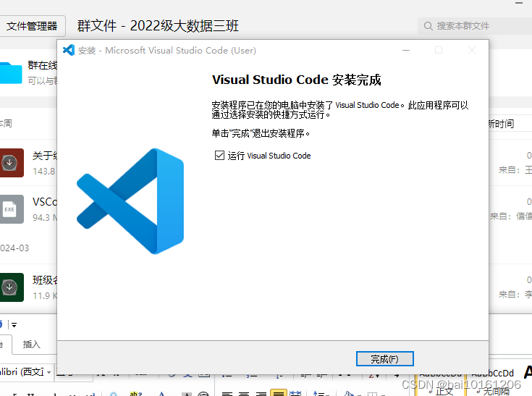Click the 完成(F) finish button
The height and width of the screenshot is (396, 532).
click(x=385, y=358)
